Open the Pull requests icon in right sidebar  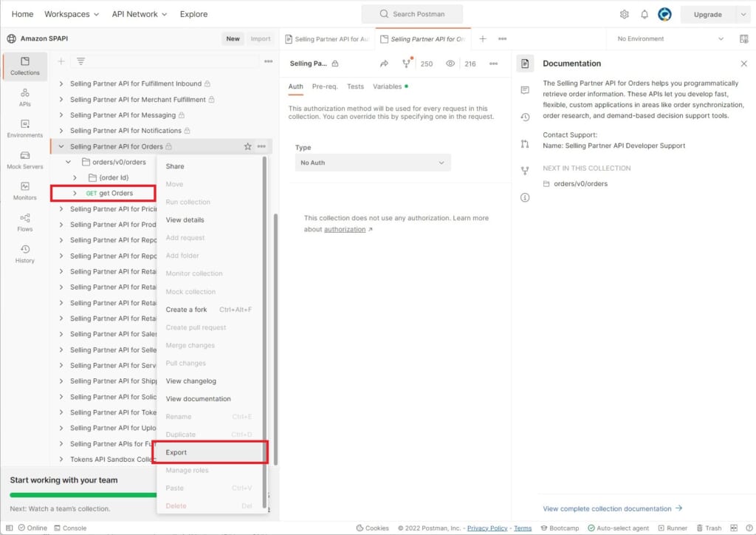pyautogui.click(x=525, y=144)
